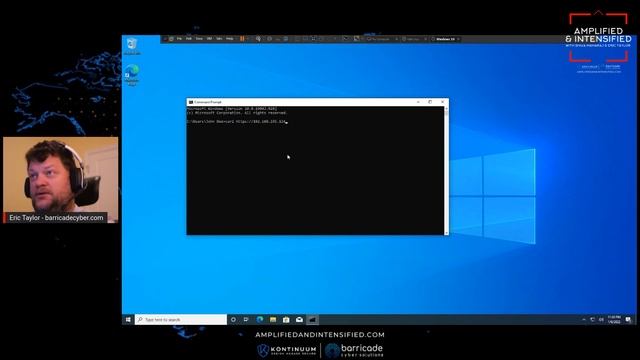This screenshot has width=640, height=360.
Task: Open the VMware View menu
Action: [x=199, y=39]
